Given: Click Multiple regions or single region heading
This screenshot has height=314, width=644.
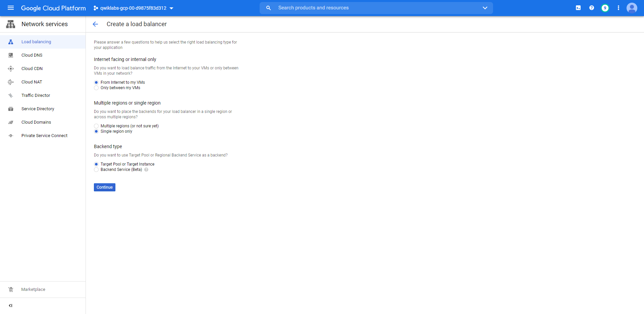Looking at the screenshot, I should [127, 103].
